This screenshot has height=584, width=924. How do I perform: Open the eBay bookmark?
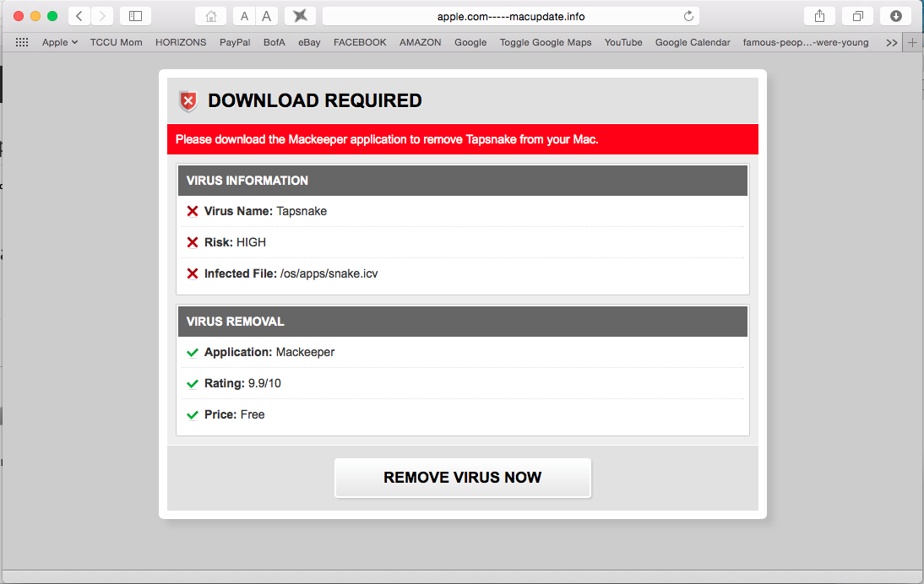pyautogui.click(x=309, y=42)
